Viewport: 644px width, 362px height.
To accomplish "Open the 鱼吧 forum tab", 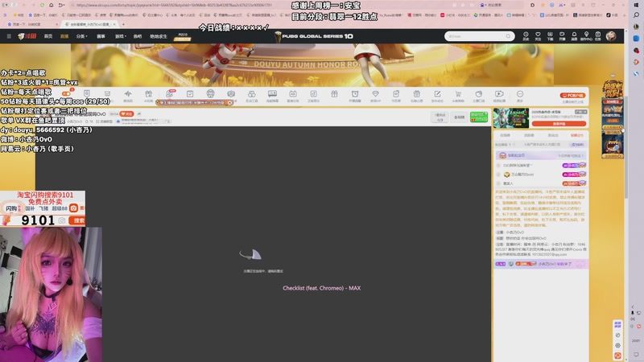I will (138, 36).
